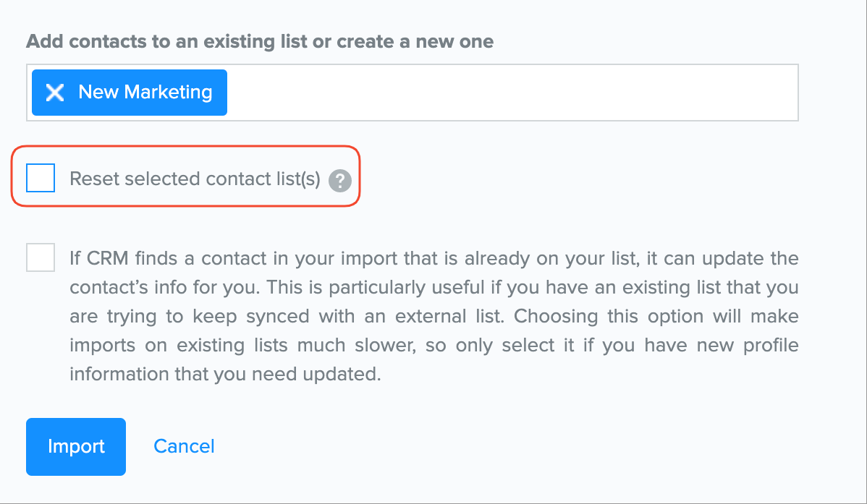This screenshot has height=504, width=867.
Task: Start the contact import with blue button
Action: [x=76, y=447]
